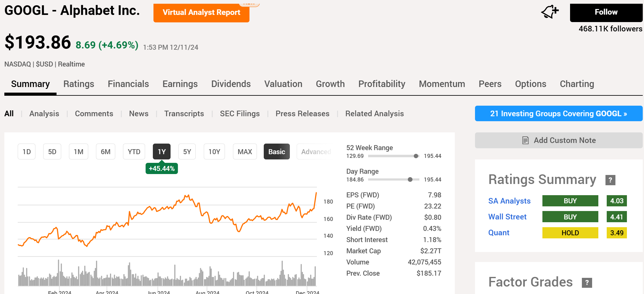Open 21 Investing Groups Covering GOOGL
Screen dimensions: 644x294
coord(559,113)
